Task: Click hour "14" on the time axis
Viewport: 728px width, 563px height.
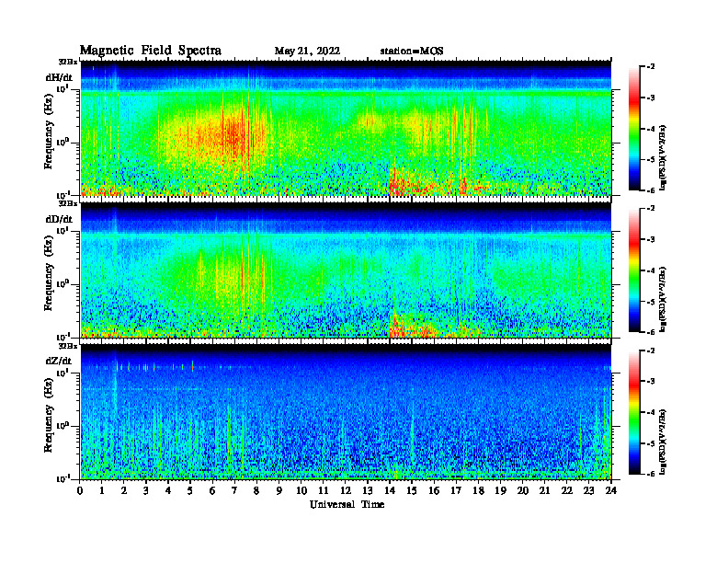Action: 390,491
